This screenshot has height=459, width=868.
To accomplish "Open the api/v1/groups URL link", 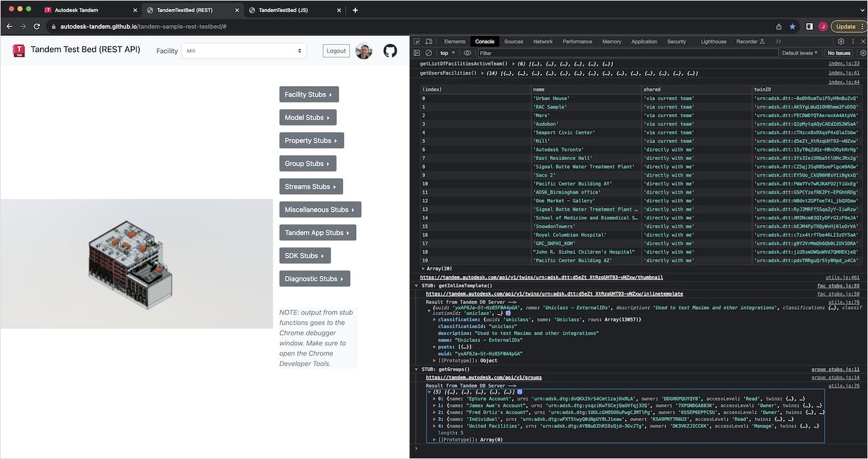I will (x=484, y=378).
